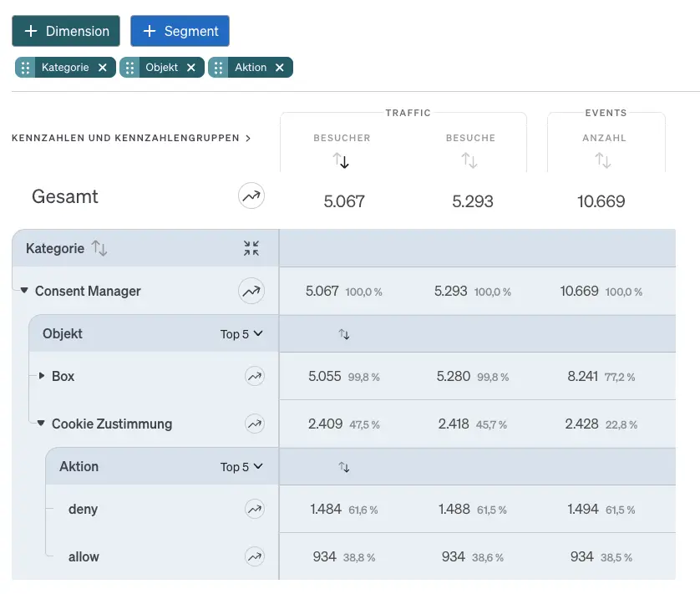Open Top 5 dropdown for Aktion
Viewport: 700px width, 594px height.
tap(241, 467)
